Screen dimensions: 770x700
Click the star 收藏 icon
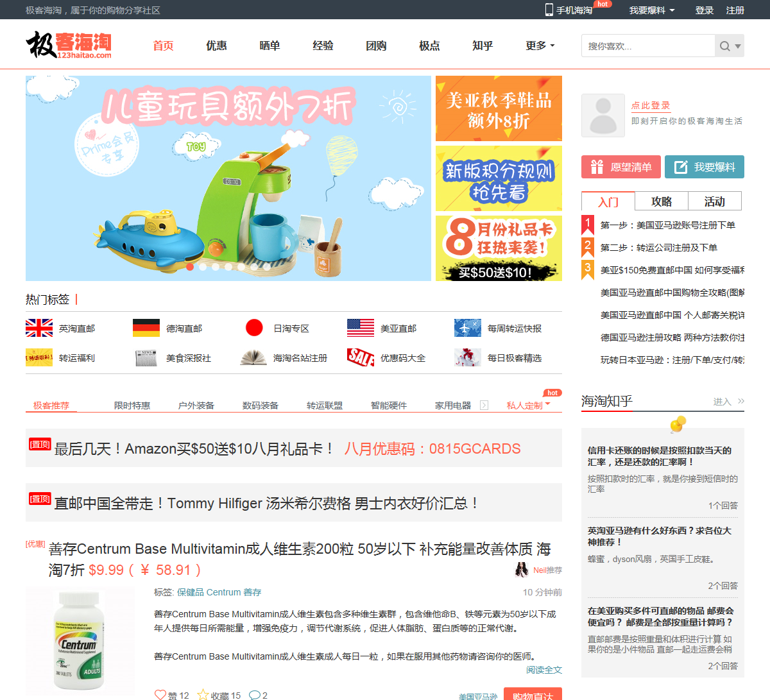pyautogui.click(x=203, y=695)
